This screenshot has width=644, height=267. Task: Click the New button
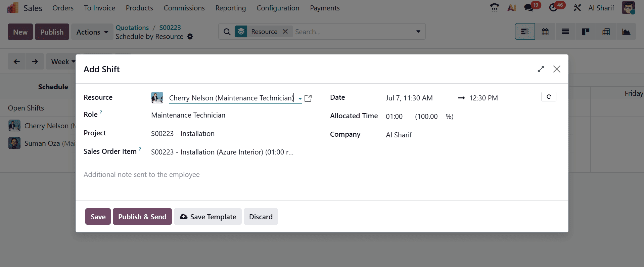[20, 32]
